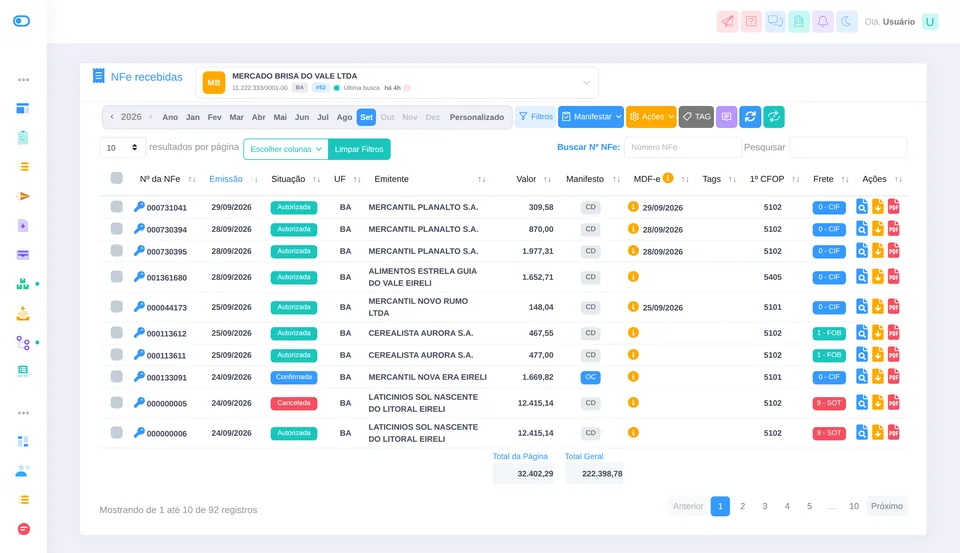960x553 pixels.
Task: Open the help question mark icon
Action: (x=751, y=21)
